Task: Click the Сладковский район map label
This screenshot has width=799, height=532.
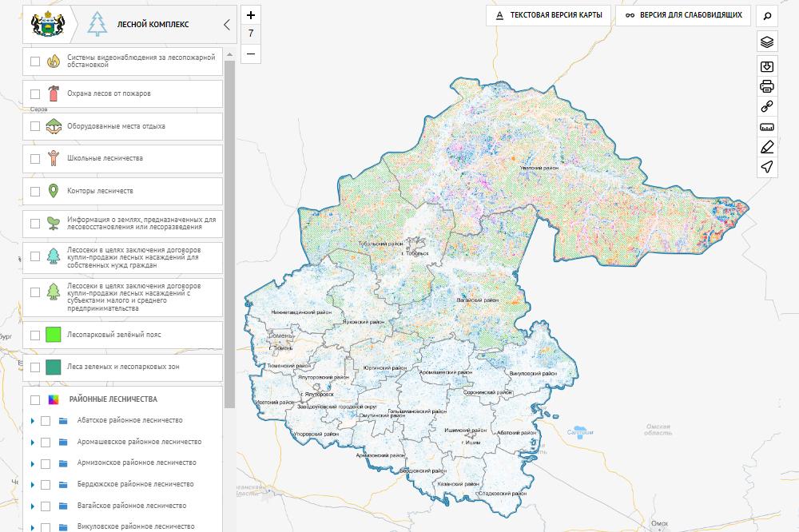Action: (503, 494)
